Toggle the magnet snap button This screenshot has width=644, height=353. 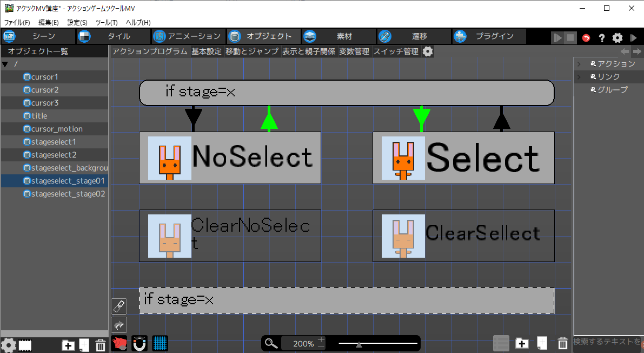[x=140, y=343]
